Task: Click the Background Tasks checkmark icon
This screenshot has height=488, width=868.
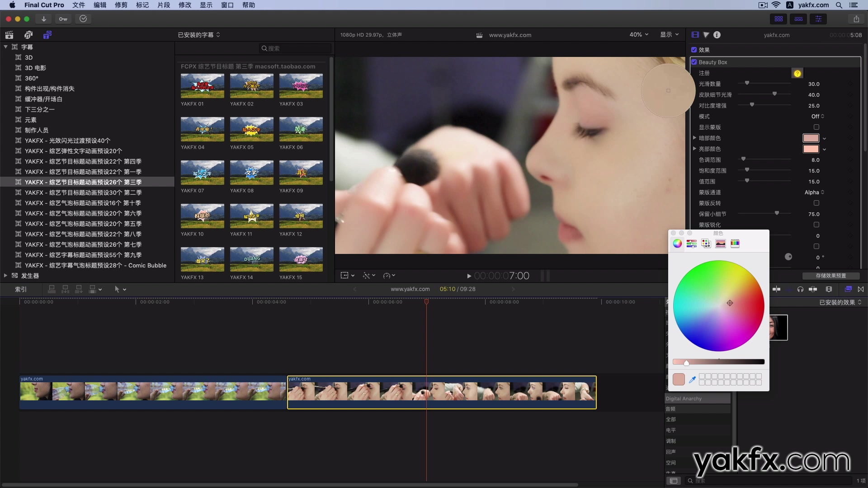Action: coord(83,19)
